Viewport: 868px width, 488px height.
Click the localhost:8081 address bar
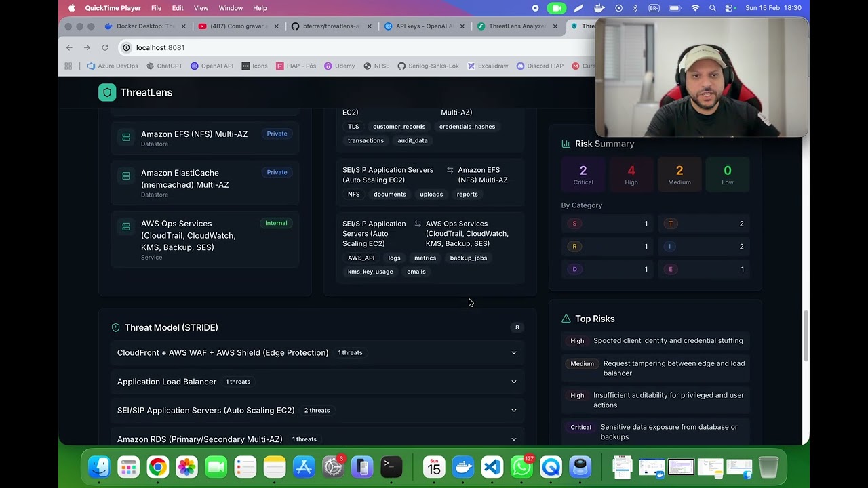(353, 47)
